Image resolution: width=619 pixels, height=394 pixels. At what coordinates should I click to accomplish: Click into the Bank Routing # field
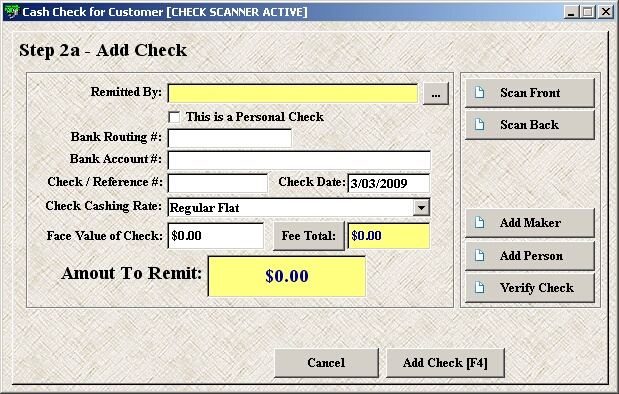pyautogui.click(x=230, y=138)
